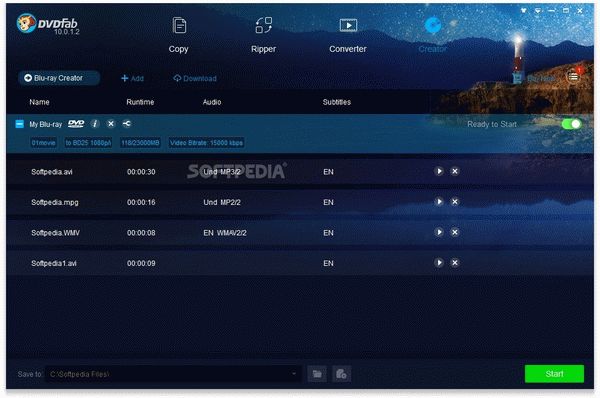
Task: Open the title bar dropdown menu icon
Action: [538, 11]
